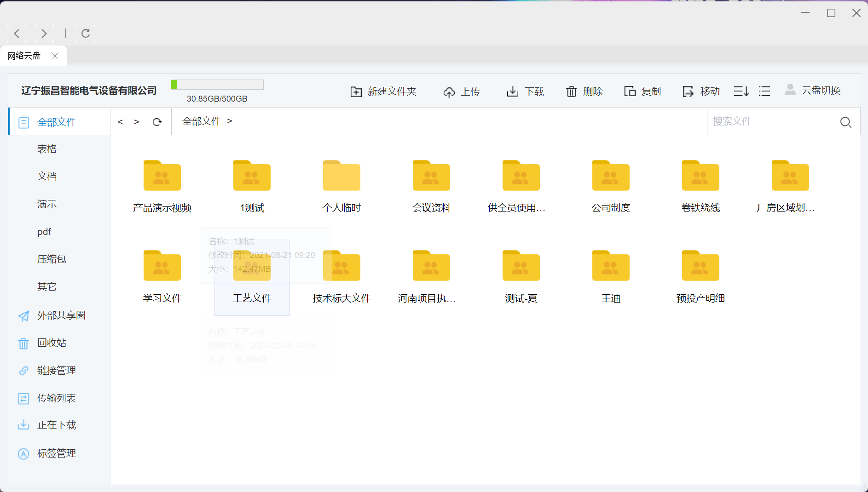
Task: Click the New Folder (新建文件夹) button
Action: pos(383,92)
